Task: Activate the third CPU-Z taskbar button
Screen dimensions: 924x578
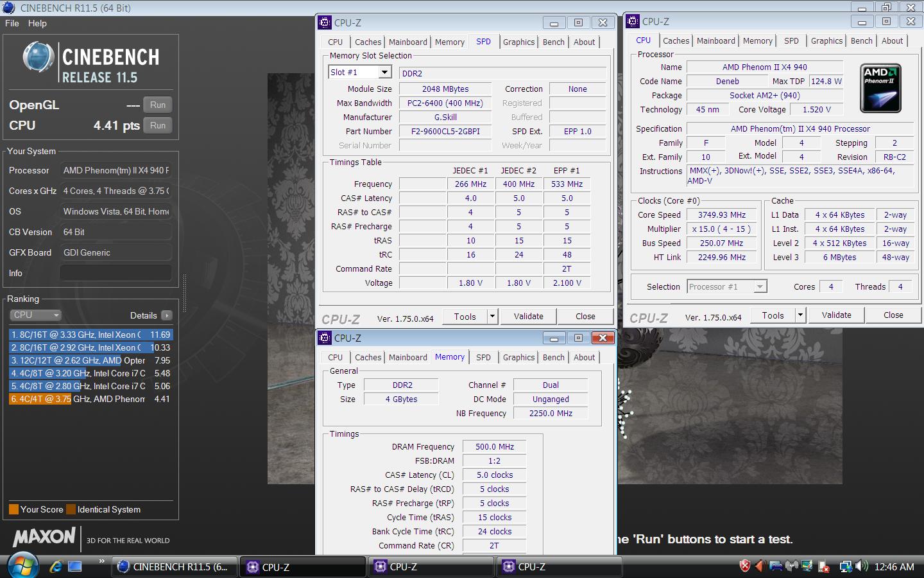Action: (560, 567)
